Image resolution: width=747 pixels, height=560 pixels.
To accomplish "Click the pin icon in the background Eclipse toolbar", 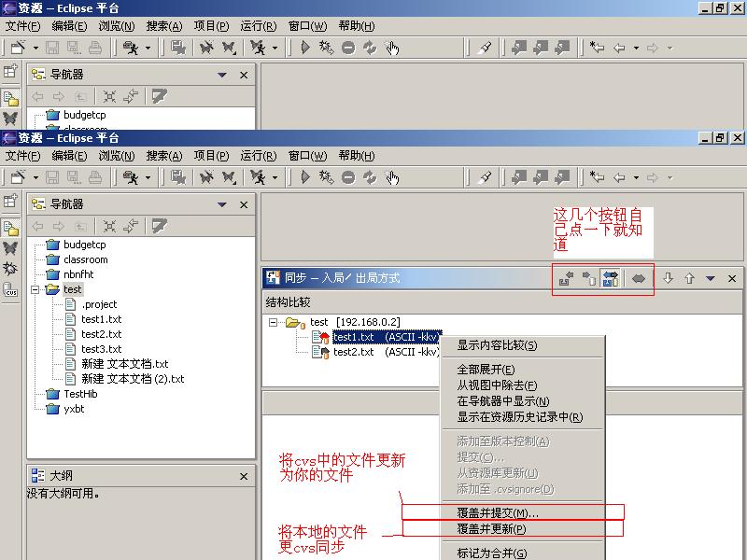I will 485,48.
